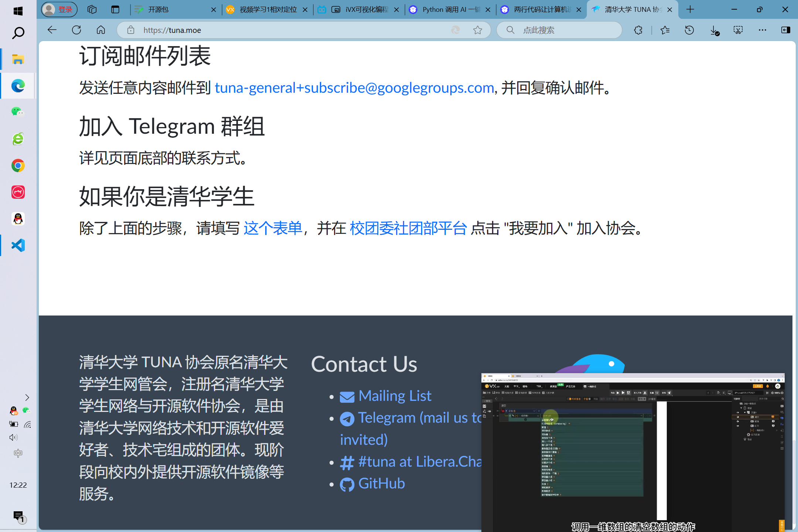This screenshot has width=798, height=532.
Task: Open browser settings and more menu
Action: [762, 30]
